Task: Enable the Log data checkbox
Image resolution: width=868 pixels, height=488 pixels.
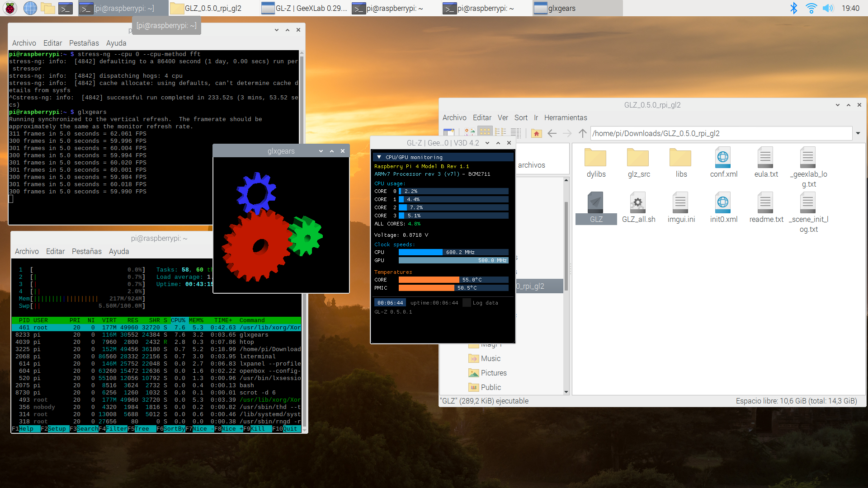Action: (467, 303)
